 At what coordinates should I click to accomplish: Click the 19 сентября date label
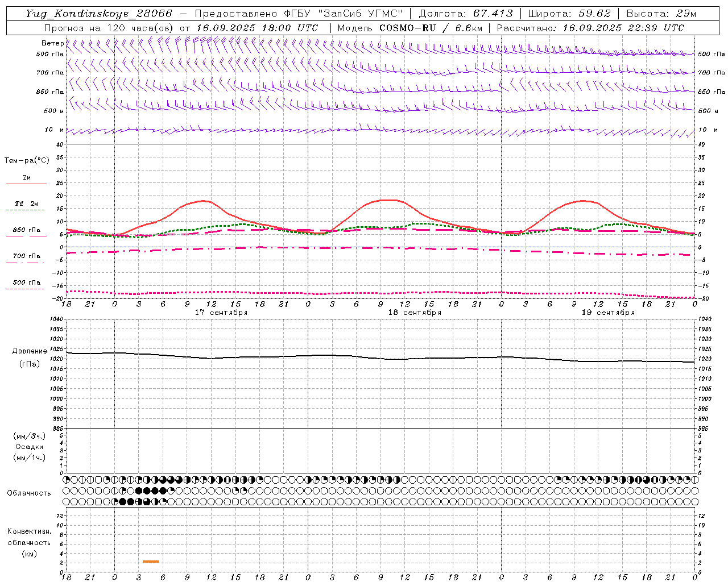coord(608,313)
